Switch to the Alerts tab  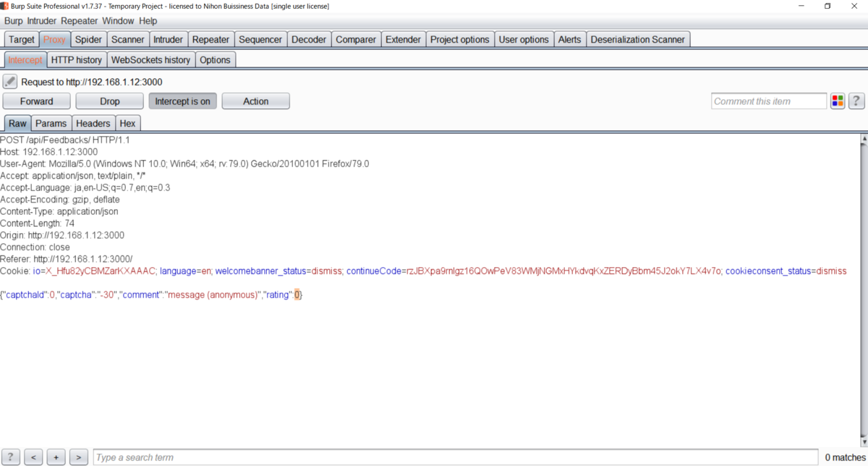(x=569, y=40)
